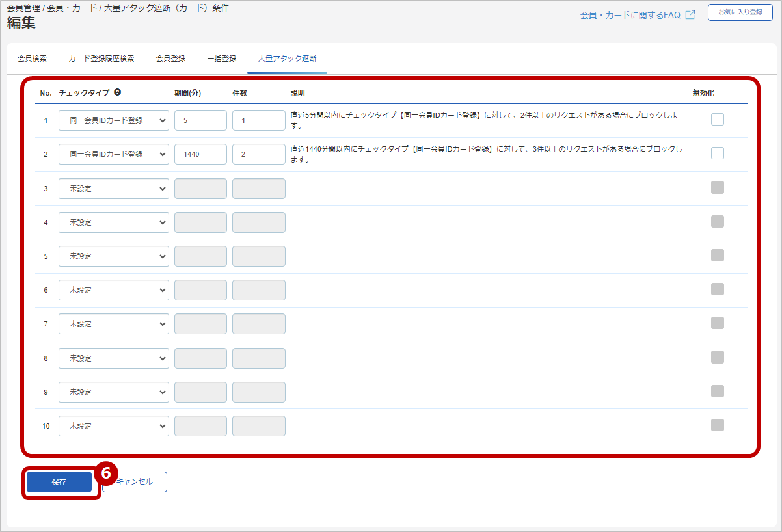
Task: Switch to 会員検索 tab
Action: (x=32, y=59)
